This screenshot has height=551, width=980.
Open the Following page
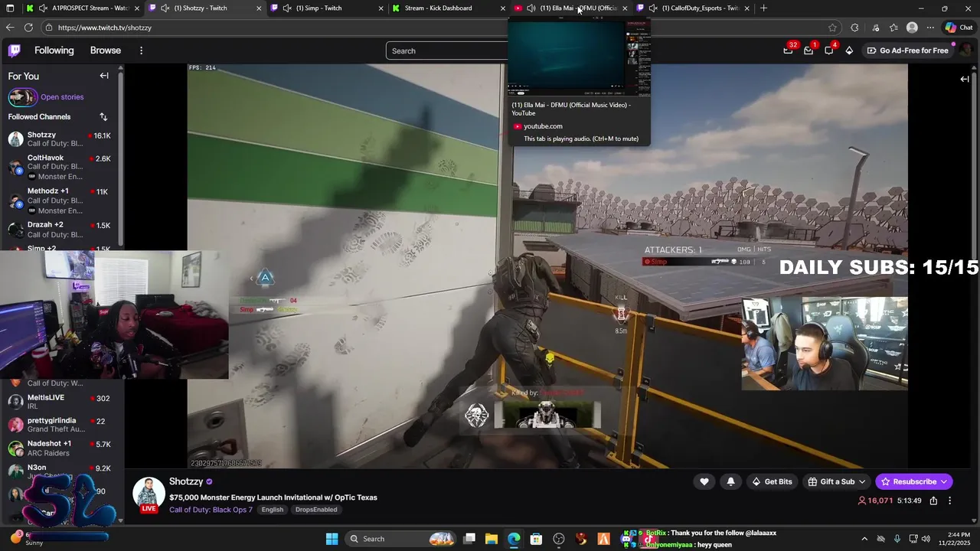coord(54,51)
